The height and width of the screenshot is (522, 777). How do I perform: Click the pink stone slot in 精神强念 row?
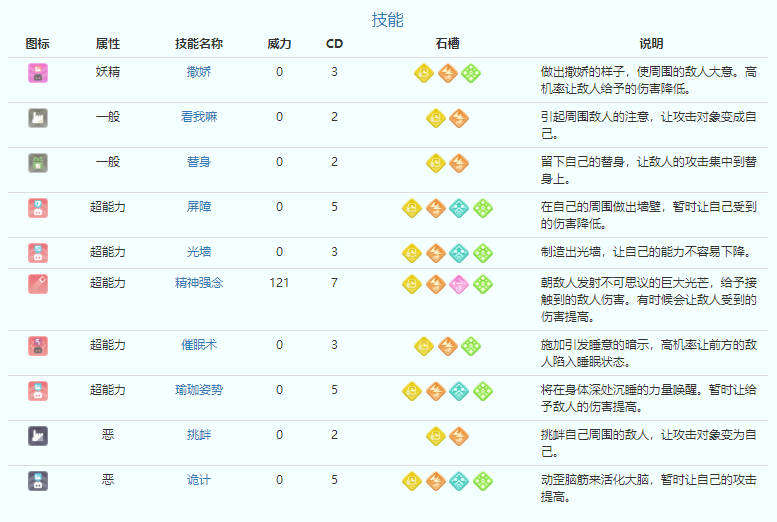coord(459,284)
